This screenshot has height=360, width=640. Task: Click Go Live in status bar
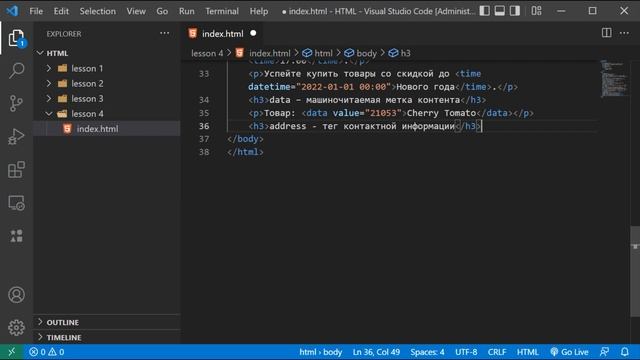point(569,352)
